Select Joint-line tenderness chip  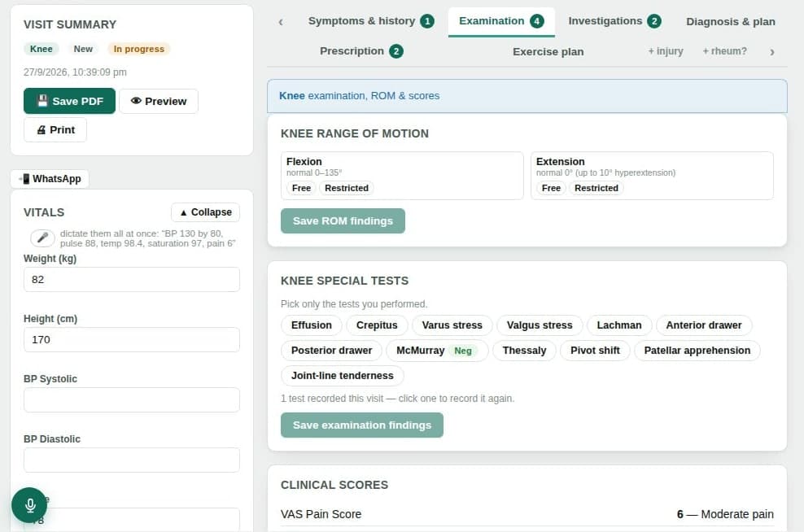point(342,376)
